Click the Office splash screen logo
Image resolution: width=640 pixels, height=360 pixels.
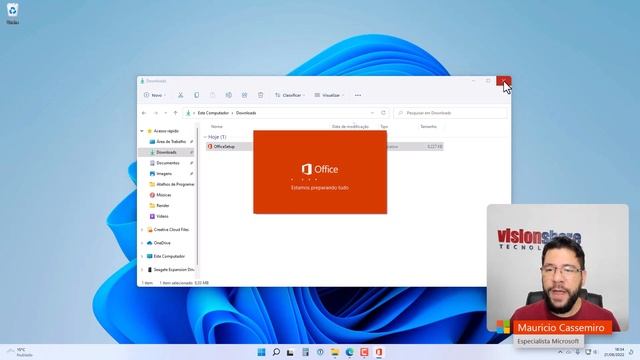point(320,169)
